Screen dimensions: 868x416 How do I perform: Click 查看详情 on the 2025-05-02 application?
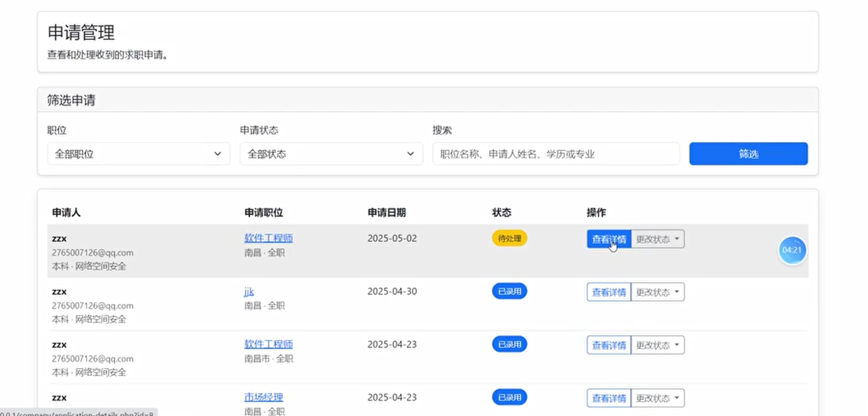(x=607, y=238)
